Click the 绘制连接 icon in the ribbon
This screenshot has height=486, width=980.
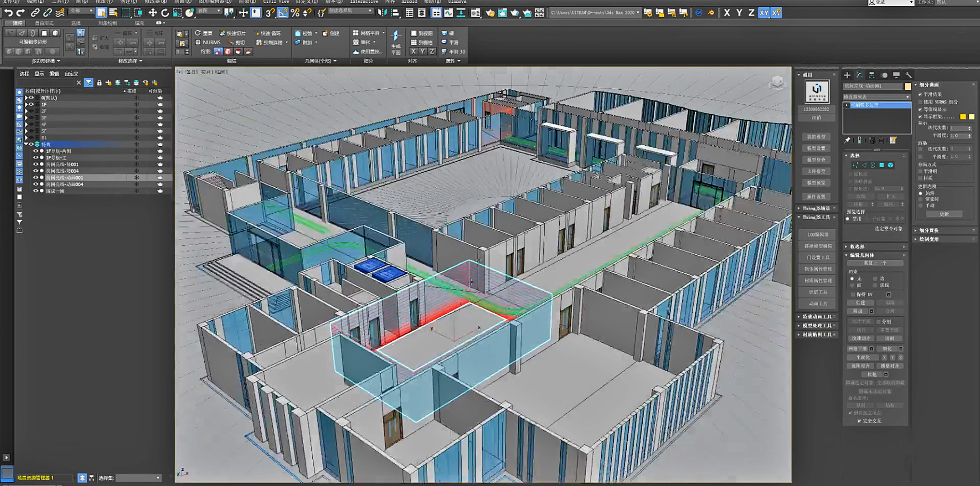(x=259, y=43)
